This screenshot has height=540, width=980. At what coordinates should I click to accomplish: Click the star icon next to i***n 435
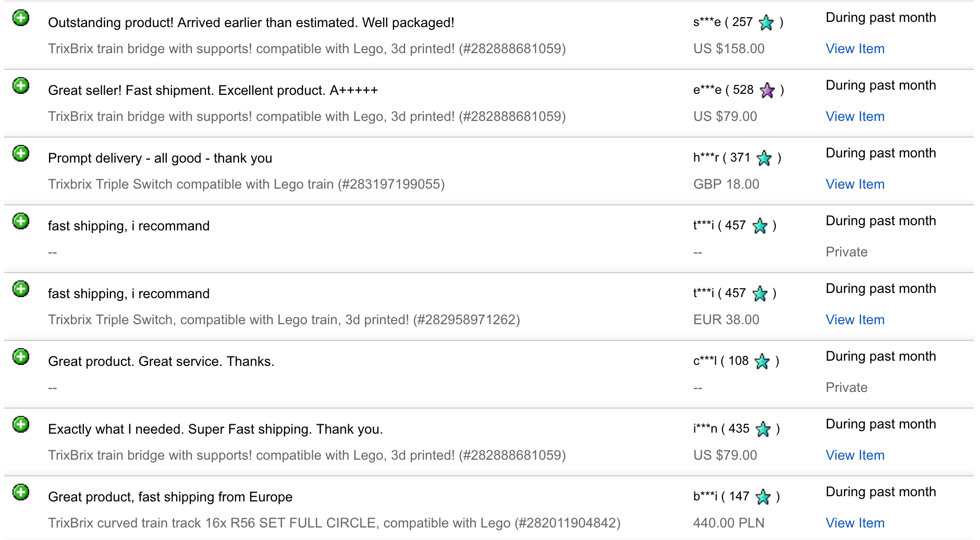tap(763, 429)
